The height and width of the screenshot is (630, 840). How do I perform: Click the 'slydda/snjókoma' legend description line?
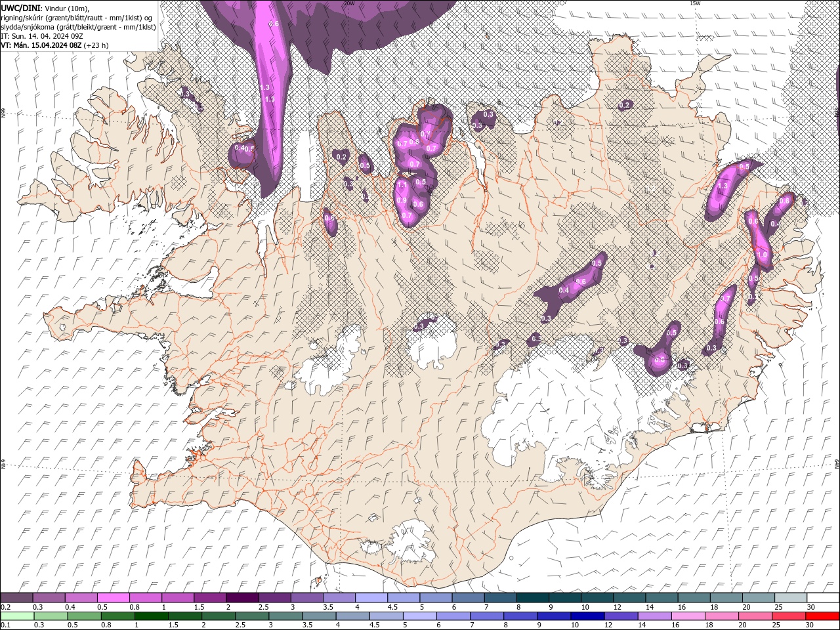click(x=78, y=27)
